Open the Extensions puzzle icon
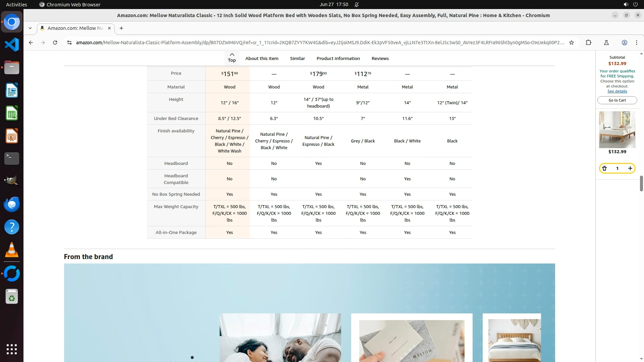This screenshot has width=644, height=362. click(588, 43)
